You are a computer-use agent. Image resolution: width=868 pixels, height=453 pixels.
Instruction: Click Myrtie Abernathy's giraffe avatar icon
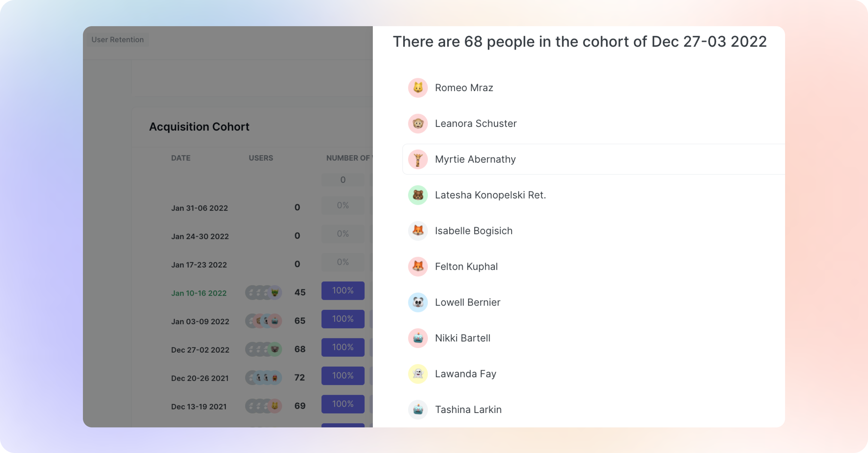point(418,159)
